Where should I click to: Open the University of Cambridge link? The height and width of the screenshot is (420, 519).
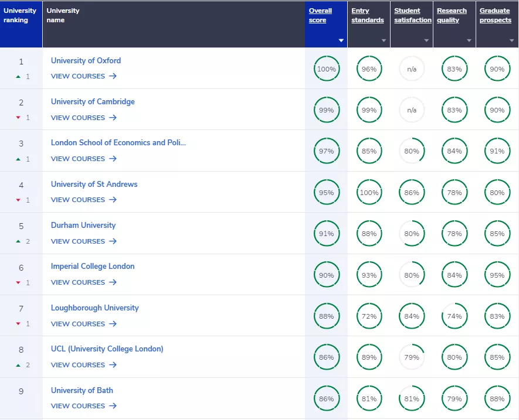click(93, 102)
